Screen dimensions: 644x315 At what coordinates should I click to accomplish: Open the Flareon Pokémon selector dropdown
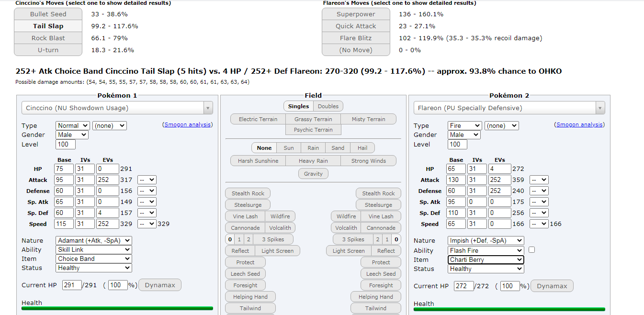point(509,108)
